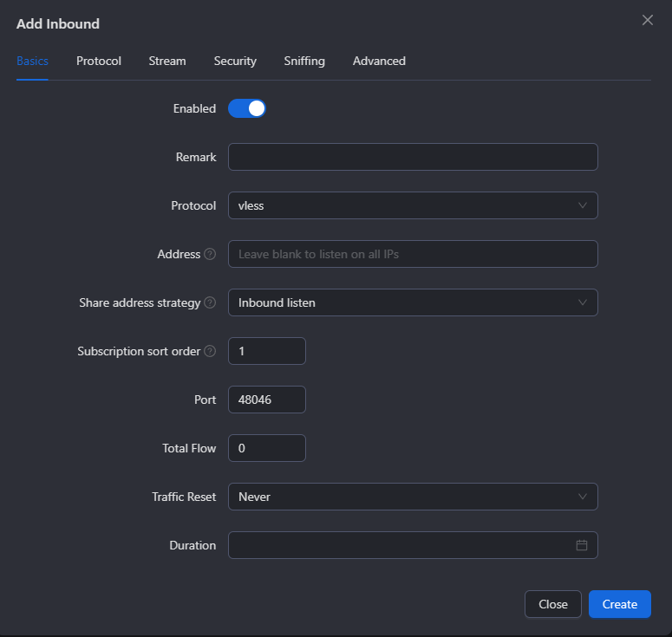Switch to the Protocol tab
This screenshot has width=672, height=637.
click(99, 61)
